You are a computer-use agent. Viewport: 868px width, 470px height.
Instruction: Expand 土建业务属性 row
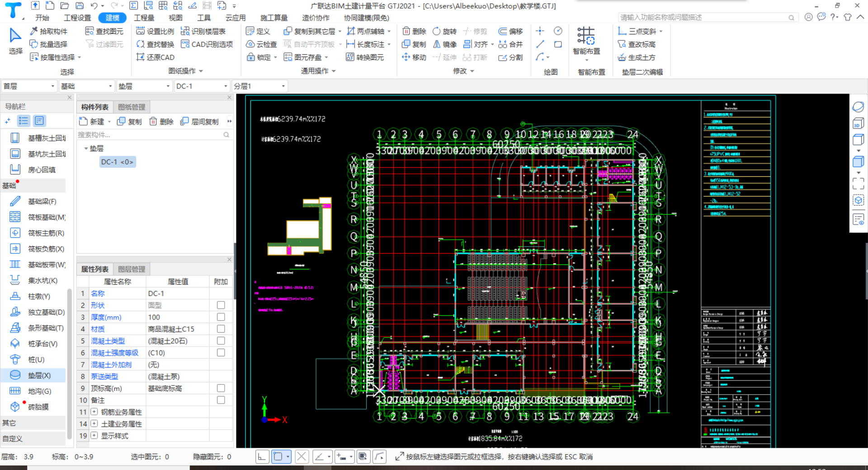pyautogui.click(x=94, y=423)
